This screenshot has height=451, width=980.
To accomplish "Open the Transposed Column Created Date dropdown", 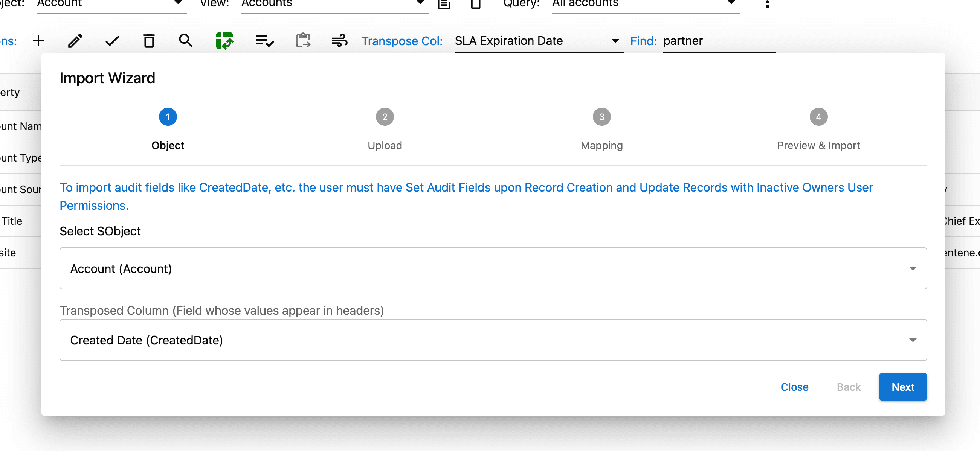I will coord(493,340).
